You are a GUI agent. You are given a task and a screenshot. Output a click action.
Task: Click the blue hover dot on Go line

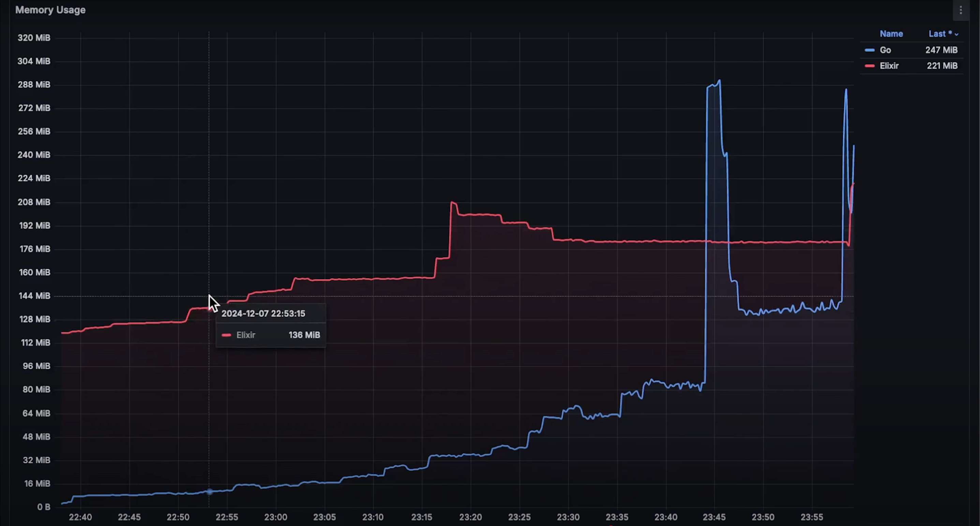(x=209, y=491)
